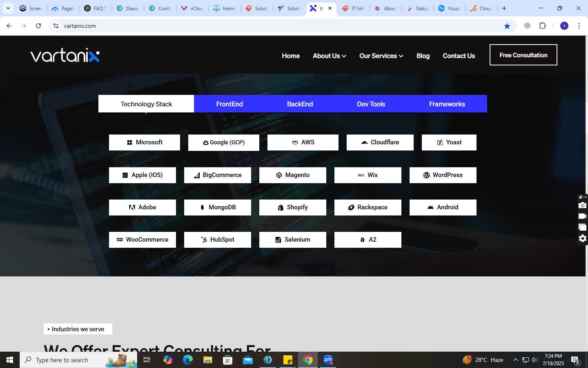Viewport: 588px width, 368px height.
Task: Open the Extensions puzzle icon
Action: tap(542, 26)
